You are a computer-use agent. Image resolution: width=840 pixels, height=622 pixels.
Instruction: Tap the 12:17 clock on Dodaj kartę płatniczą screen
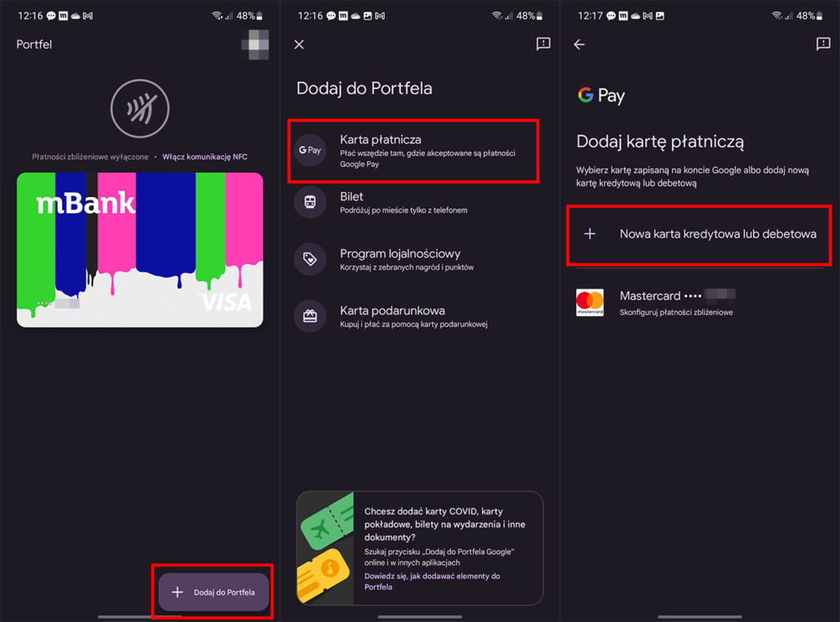click(x=590, y=16)
